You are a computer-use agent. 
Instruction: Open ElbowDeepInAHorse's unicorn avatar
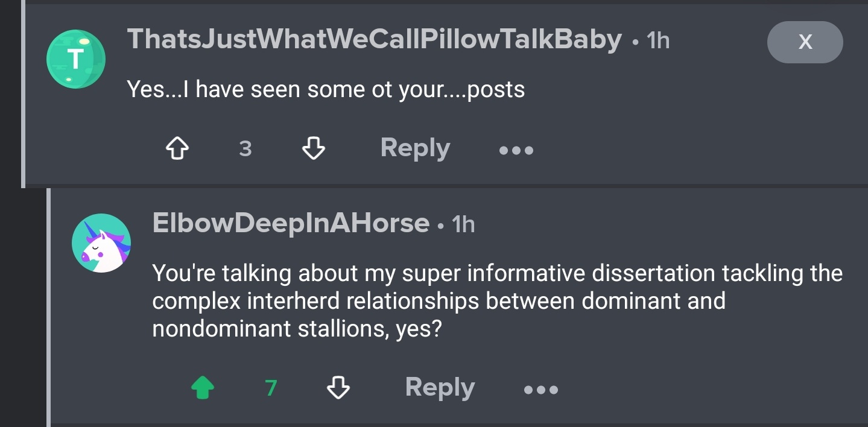tap(101, 243)
